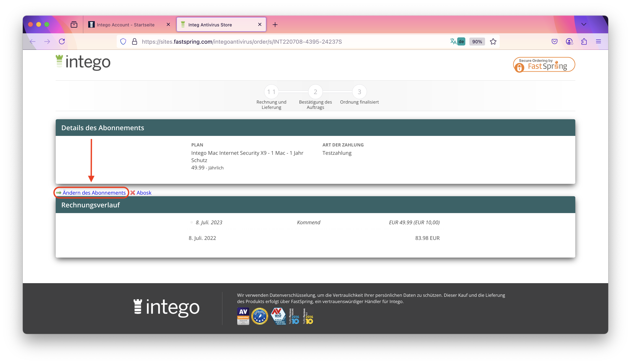The image size is (631, 364).
Task: Click the AV Comparatives badge in footer
Action: click(243, 316)
